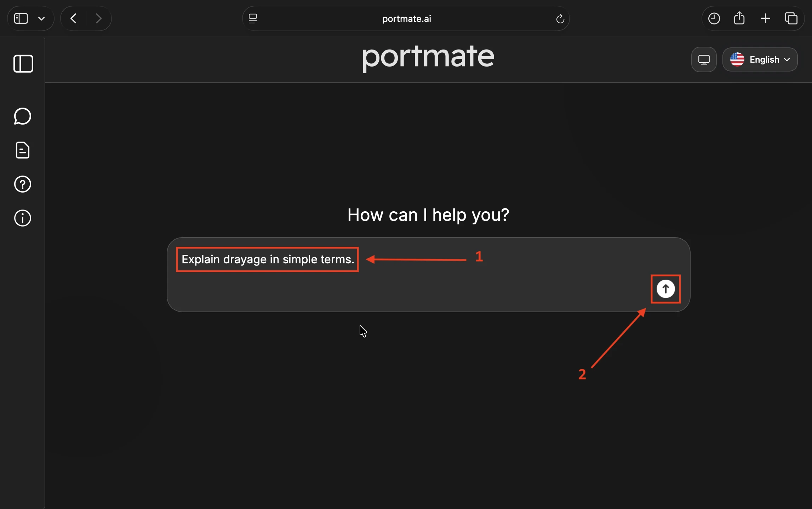Expand the English language dropdown
Viewport: 812px width, 509px height.
(x=760, y=59)
